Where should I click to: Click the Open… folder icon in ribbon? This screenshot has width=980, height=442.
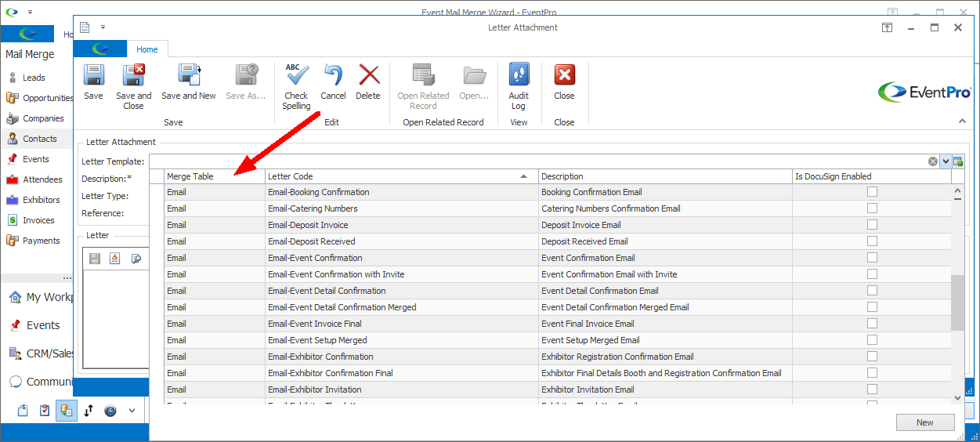pyautogui.click(x=474, y=75)
